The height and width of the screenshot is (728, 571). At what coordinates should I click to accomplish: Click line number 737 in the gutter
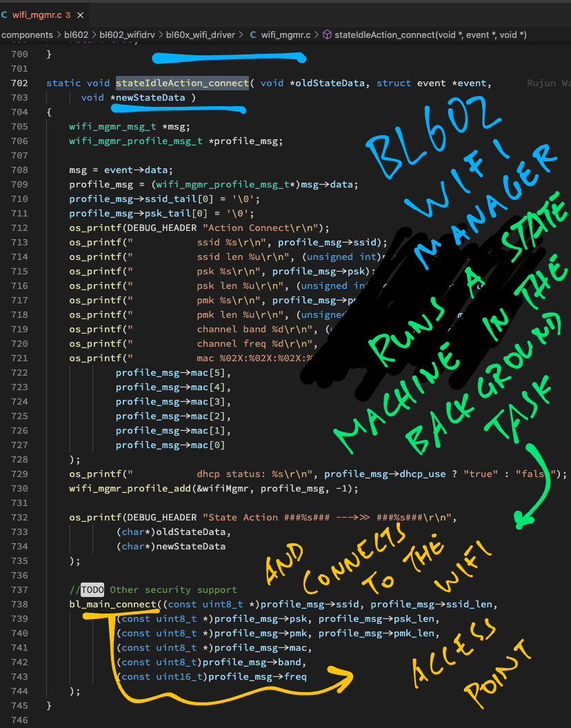click(20, 590)
